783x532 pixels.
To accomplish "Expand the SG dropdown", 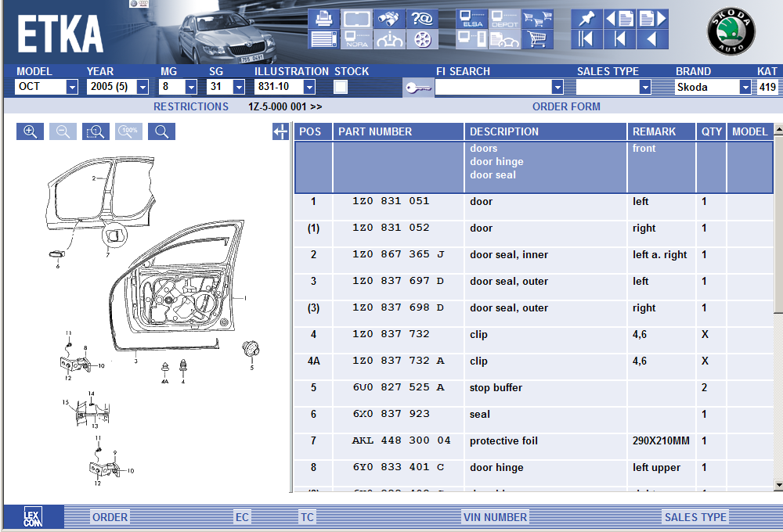I will (239, 87).
